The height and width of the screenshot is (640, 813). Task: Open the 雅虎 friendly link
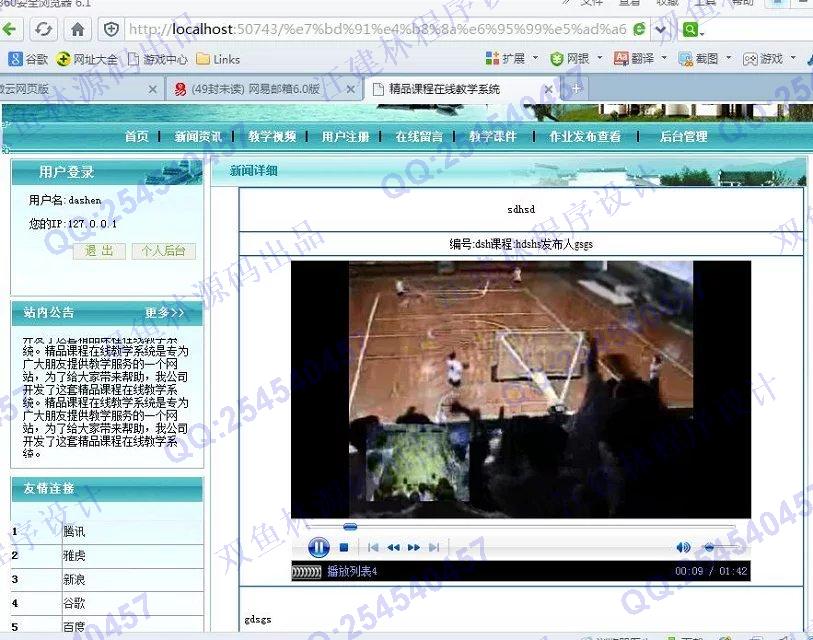(x=74, y=555)
